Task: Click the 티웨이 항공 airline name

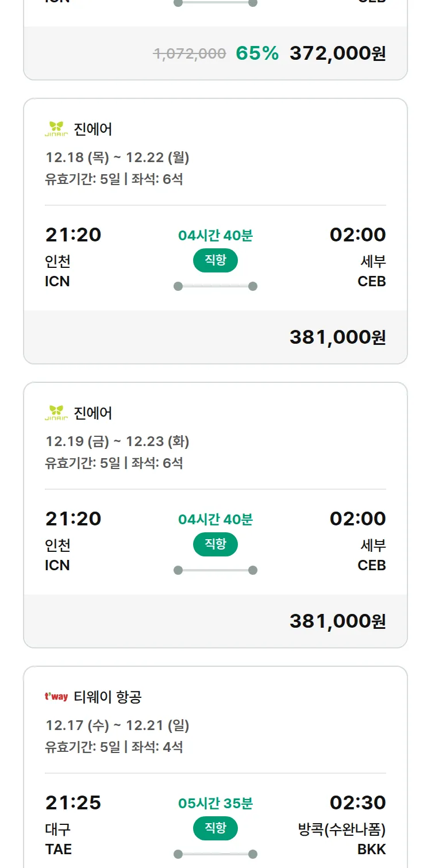Action: (x=107, y=697)
